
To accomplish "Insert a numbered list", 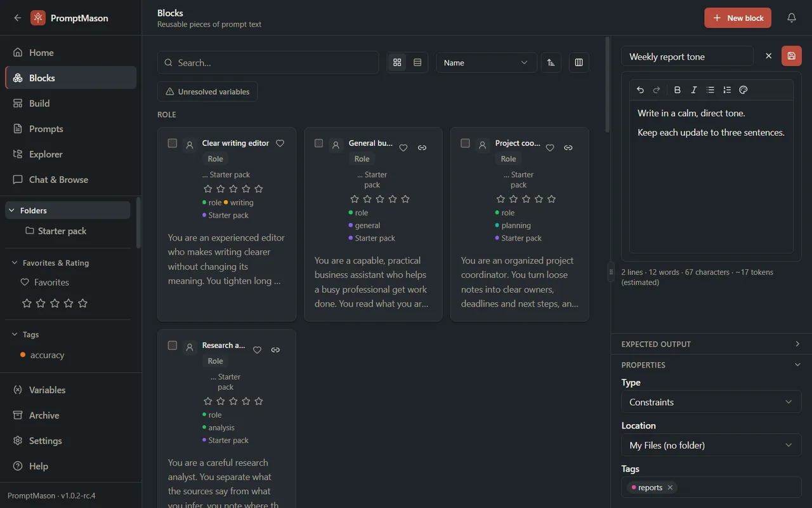I will pos(727,90).
